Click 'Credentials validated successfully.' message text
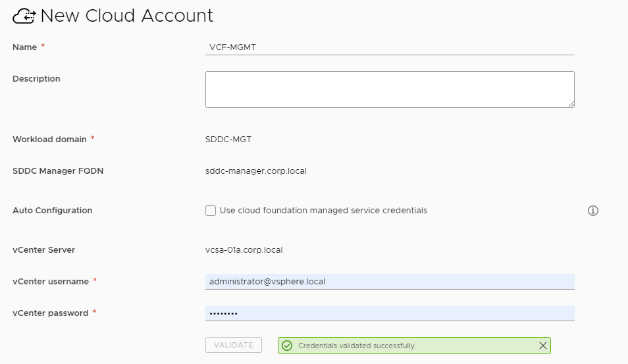The height and width of the screenshot is (364, 628). pyautogui.click(x=357, y=346)
